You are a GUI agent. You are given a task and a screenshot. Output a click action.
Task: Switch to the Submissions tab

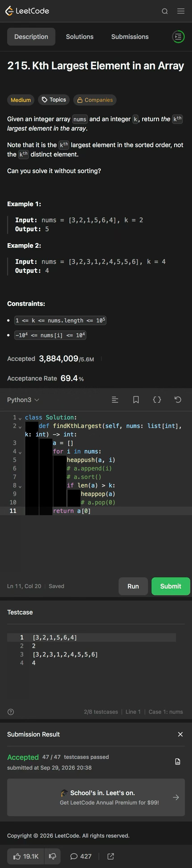[x=130, y=37]
